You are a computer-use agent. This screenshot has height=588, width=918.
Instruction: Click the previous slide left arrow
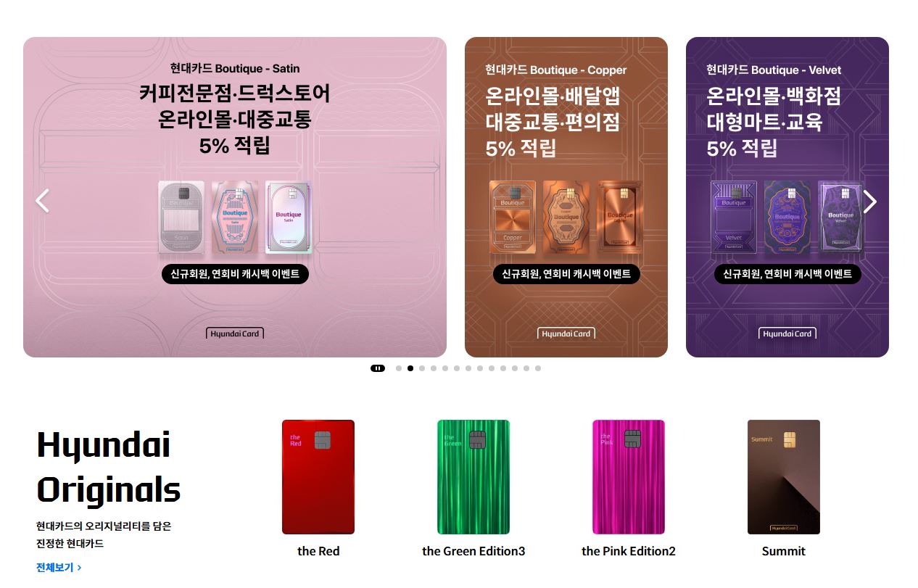tap(43, 201)
